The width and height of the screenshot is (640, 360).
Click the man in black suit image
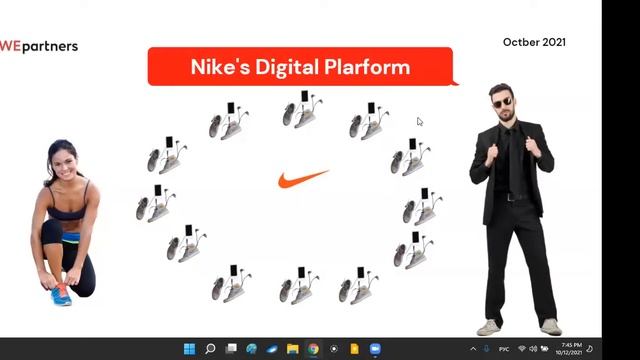point(515,209)
